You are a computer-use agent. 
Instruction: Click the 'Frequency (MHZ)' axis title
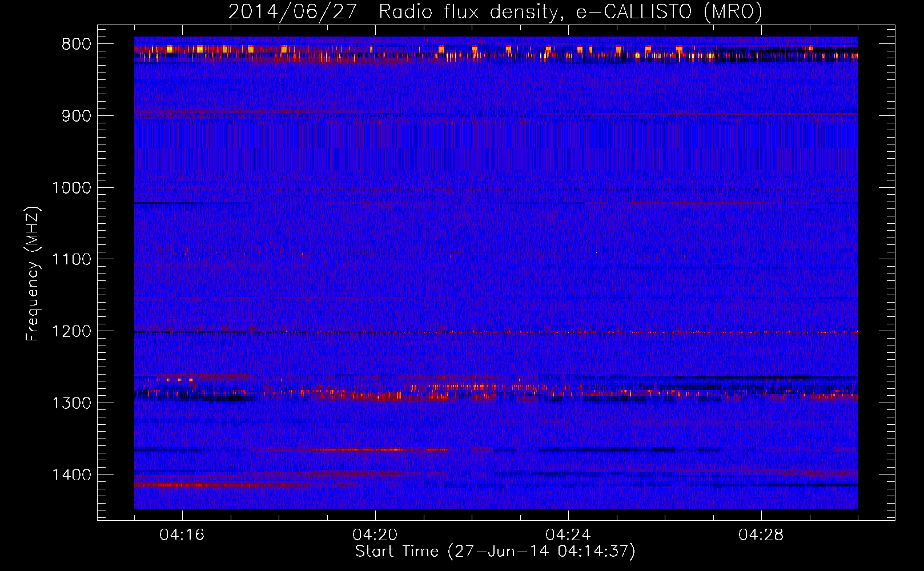coord(33,274)
